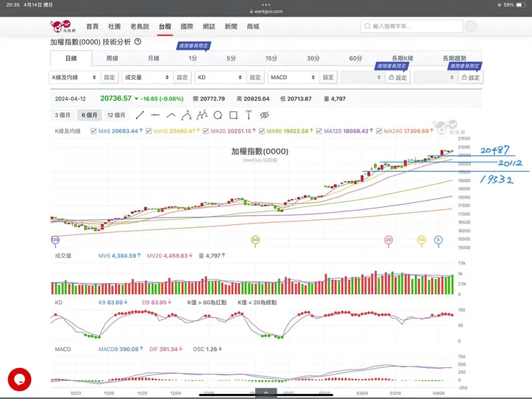Switch to the 日線 daily tab
This screenshot has width=532, height=399.
[71, 58]
